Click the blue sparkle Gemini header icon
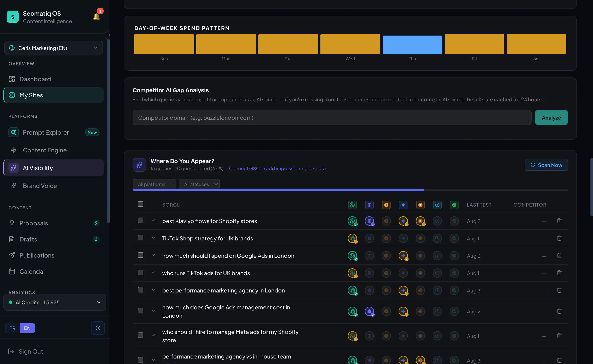 403,205
